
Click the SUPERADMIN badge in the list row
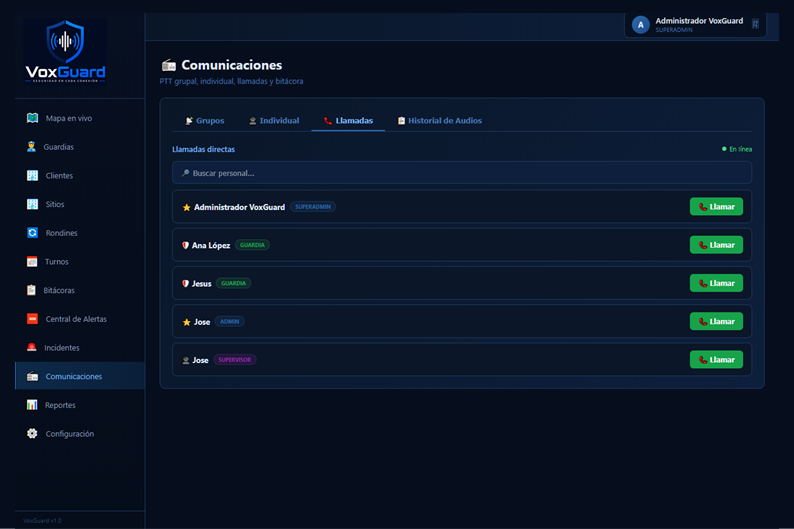tap(313, 207)
